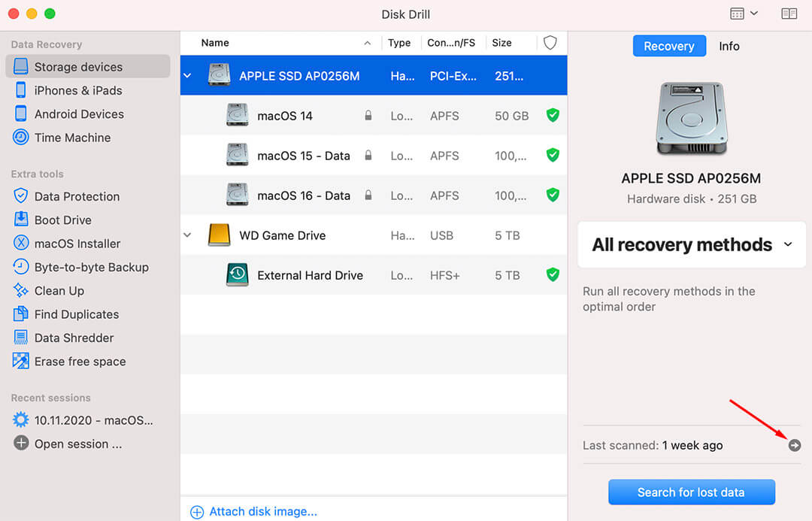Screen dimensions: 812x521
Task: Click the Byte-to-byte Backup icon
Action: [x=21, y=267]
